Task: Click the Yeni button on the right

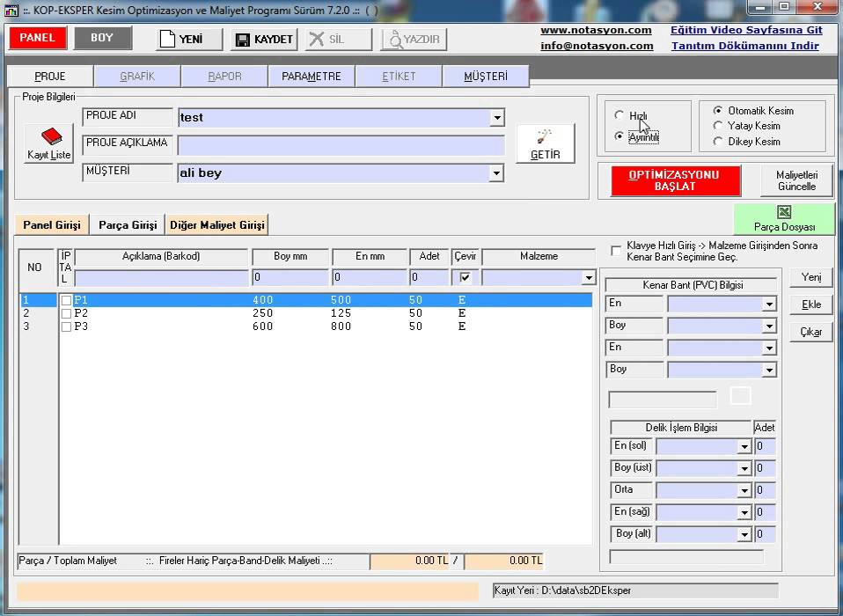Action: tap(811, 277)
